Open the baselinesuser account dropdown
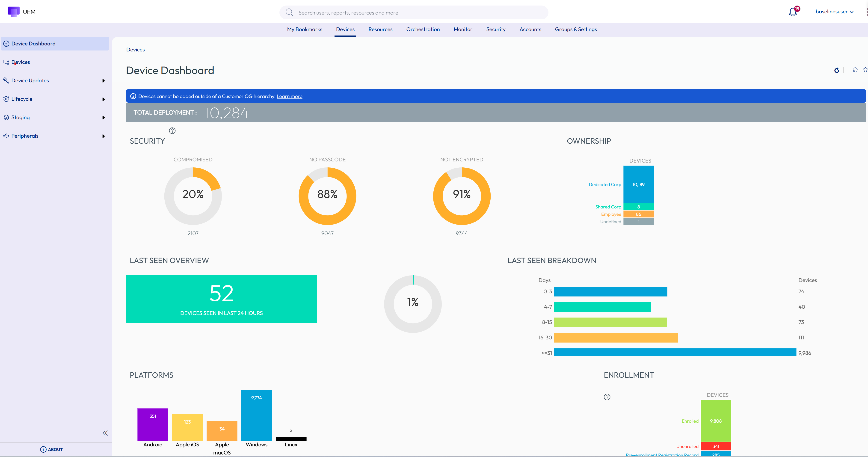Screen dimensions: 868x457 pyautogui.click(x=834, y=12)
